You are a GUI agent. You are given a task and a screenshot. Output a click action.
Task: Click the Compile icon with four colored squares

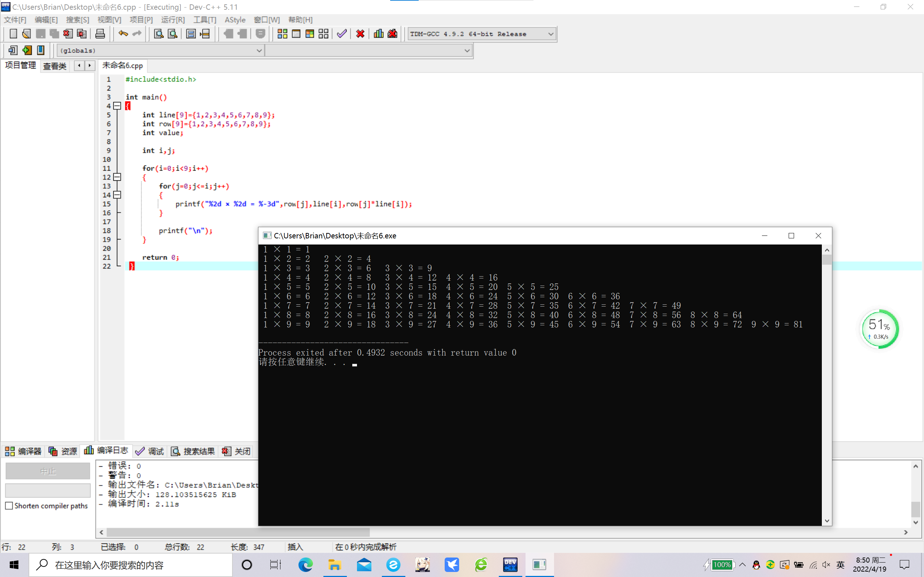point(282,34)
